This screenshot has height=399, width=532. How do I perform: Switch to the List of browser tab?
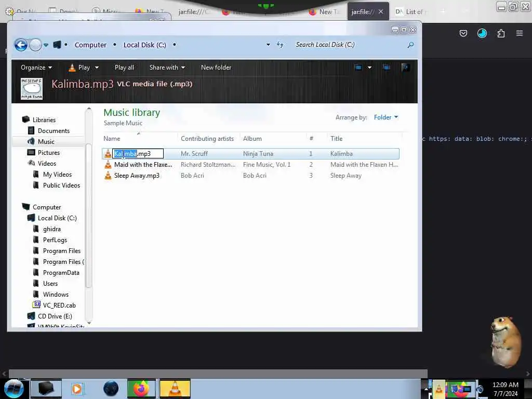[410, 12]
